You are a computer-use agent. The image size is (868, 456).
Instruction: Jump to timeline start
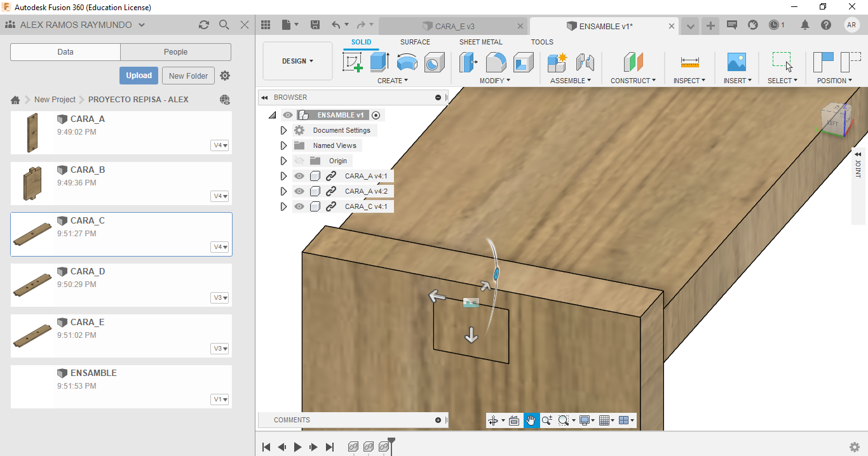266,447
